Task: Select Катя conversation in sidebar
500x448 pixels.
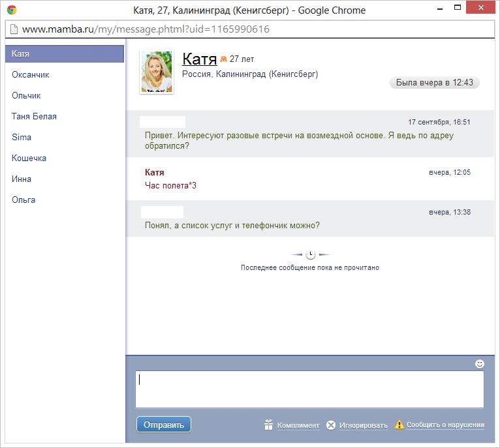Action: pyautogui.click(x=65, y=53)
